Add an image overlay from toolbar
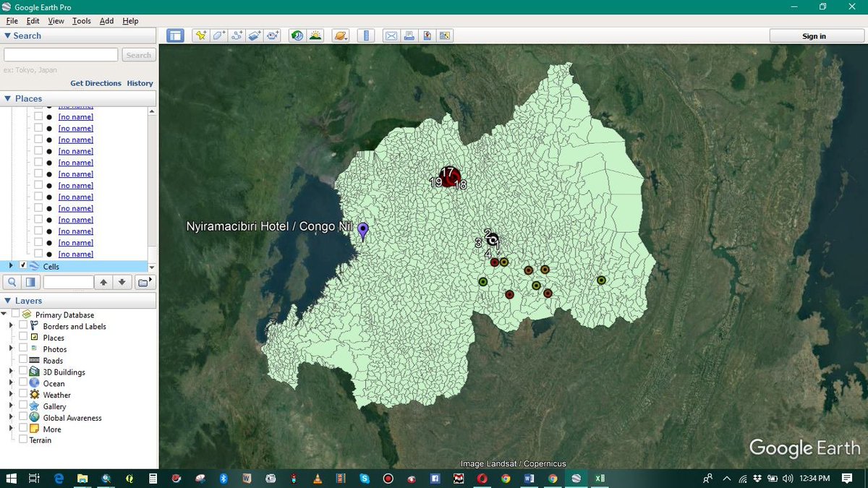The width and height of the screenshot is (868, 488). [x=255, y=35]
